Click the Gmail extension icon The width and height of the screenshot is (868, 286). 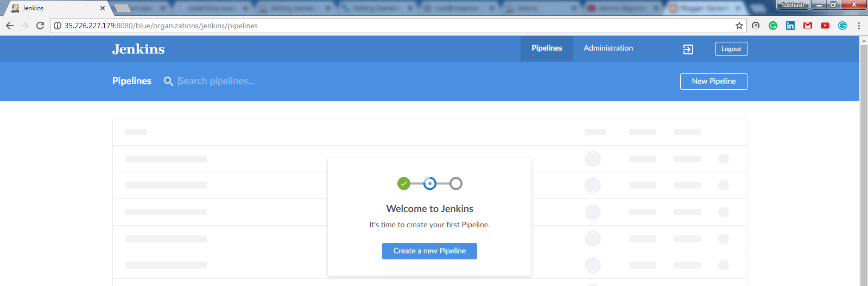tap(808, 26)
